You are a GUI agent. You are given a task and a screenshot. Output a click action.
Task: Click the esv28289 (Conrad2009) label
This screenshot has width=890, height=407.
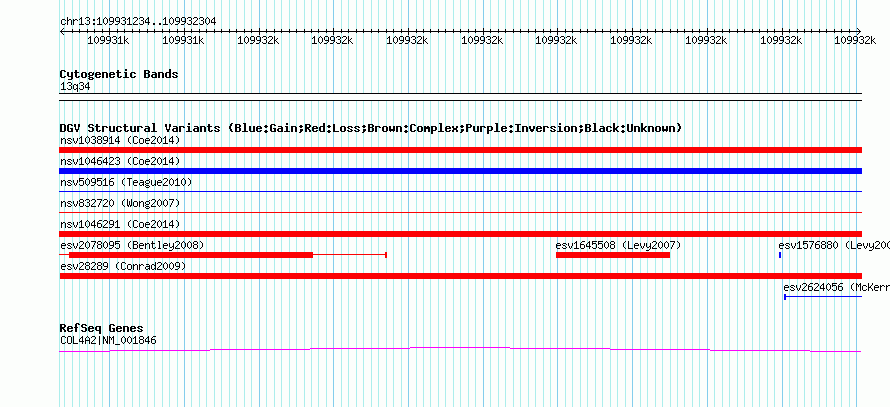click(123, 266)
